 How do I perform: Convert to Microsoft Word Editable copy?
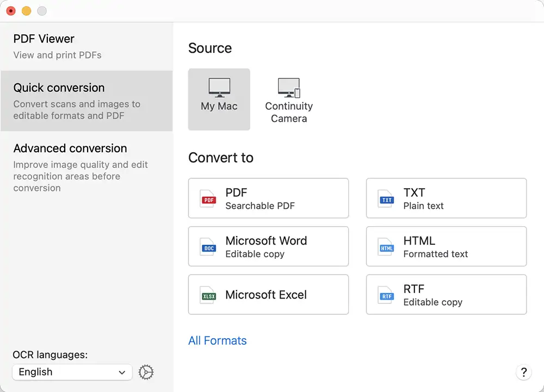point(268,246)
